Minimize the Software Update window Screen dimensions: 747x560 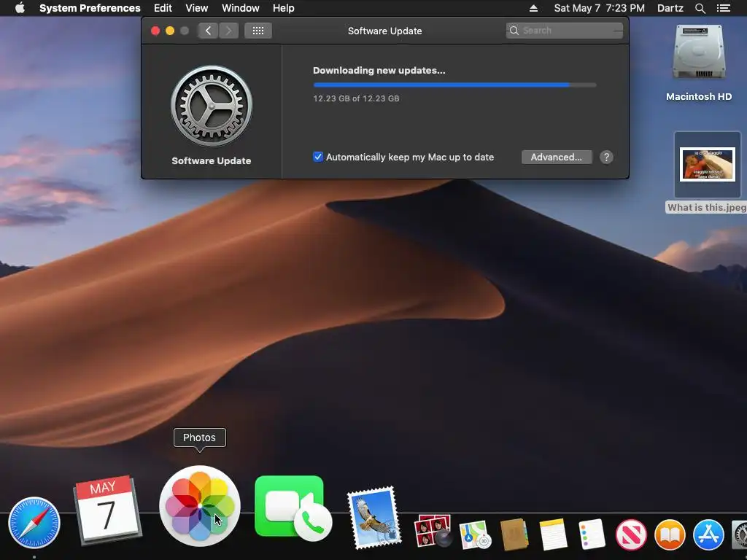point(169,31)
